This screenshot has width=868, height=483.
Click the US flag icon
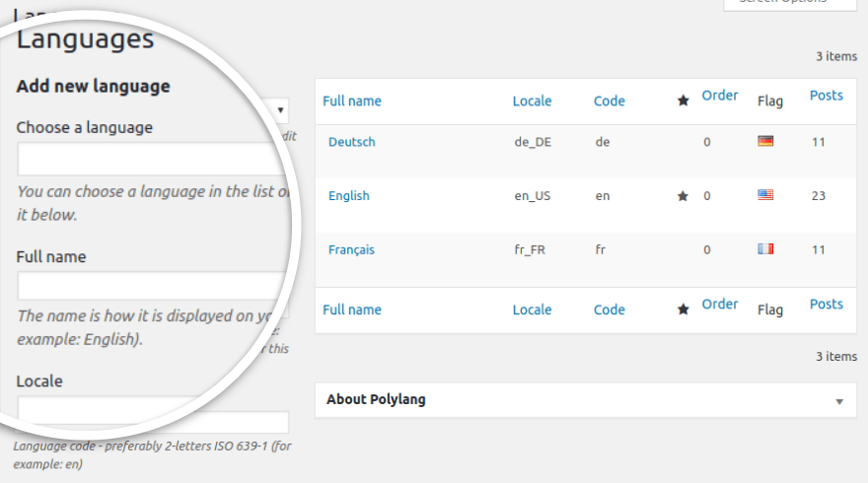click(765, 195)
